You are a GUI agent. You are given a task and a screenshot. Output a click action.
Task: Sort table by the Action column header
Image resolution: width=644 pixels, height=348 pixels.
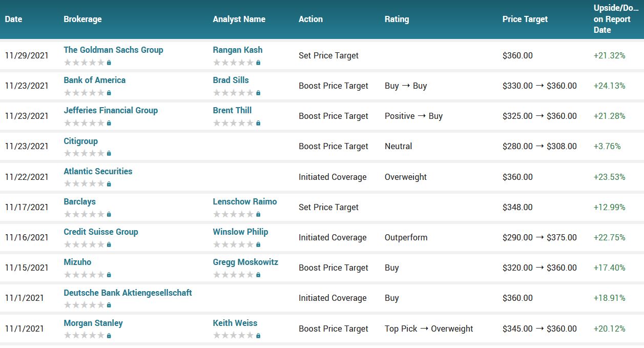coord(310,19)
